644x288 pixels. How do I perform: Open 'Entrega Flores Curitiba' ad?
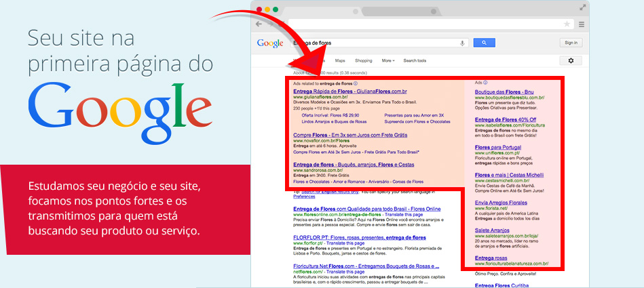click(x=501, y=285)
